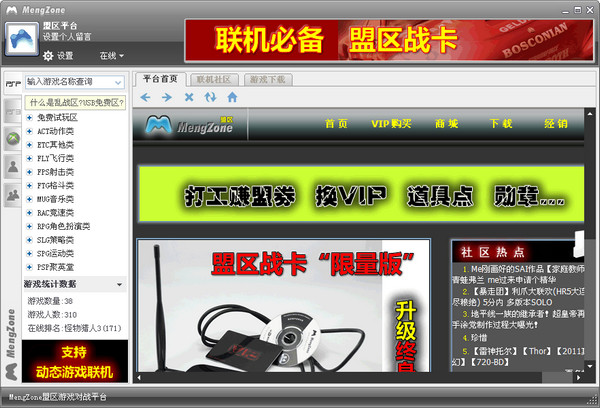Viewport: 600px width, 408px height.
Task: Click horizontal scrollbar left arrow
Action: 139,378
